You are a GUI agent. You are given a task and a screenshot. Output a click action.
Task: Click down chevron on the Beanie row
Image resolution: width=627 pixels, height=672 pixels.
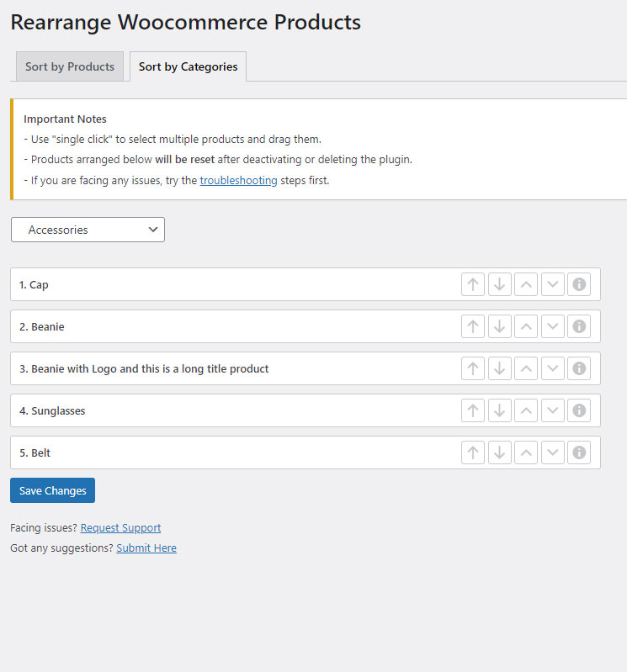click(552, 326)
